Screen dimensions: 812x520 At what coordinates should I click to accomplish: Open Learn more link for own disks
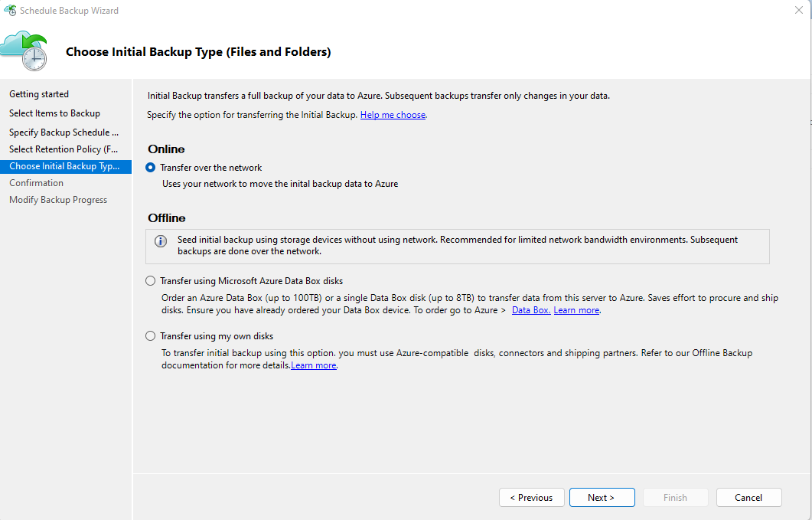point(313,365)
